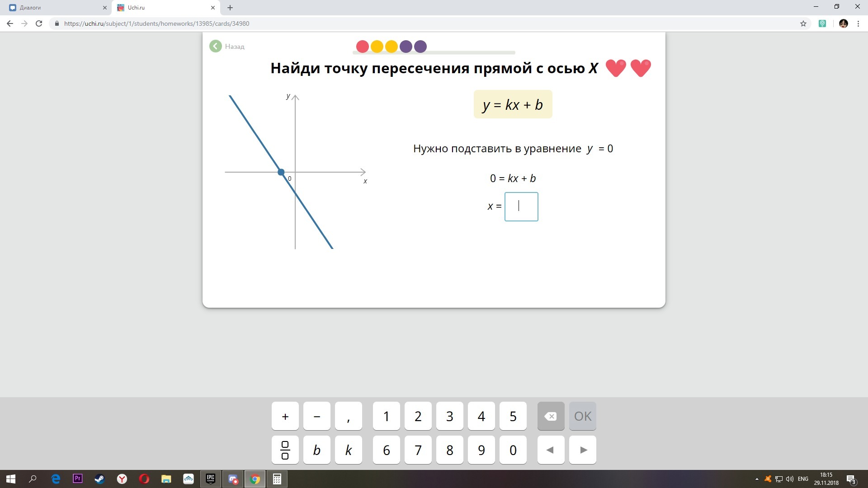Open the Steam app in taskbar
Screen dimensions: 868x488
tap(99, 479)
